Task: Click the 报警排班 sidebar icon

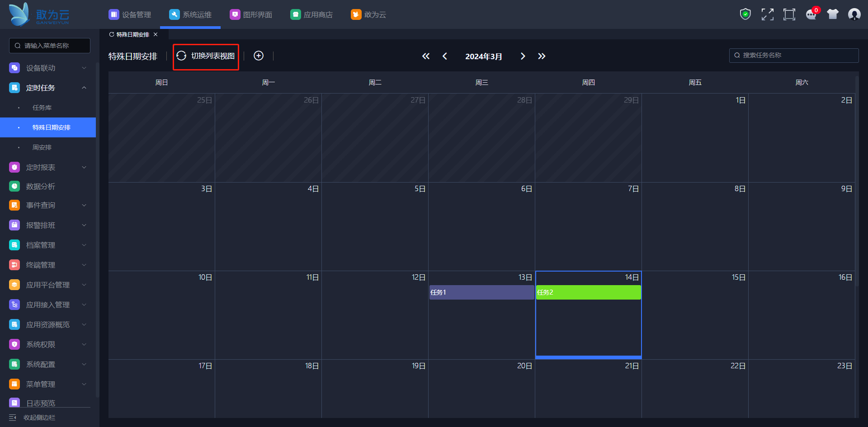Action: (14, 225)
